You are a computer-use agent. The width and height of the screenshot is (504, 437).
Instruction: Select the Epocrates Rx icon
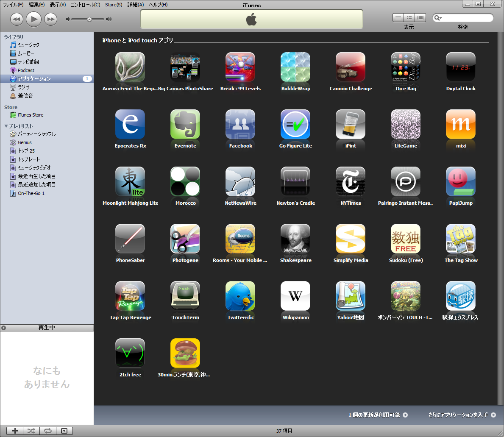click(130, 124)
